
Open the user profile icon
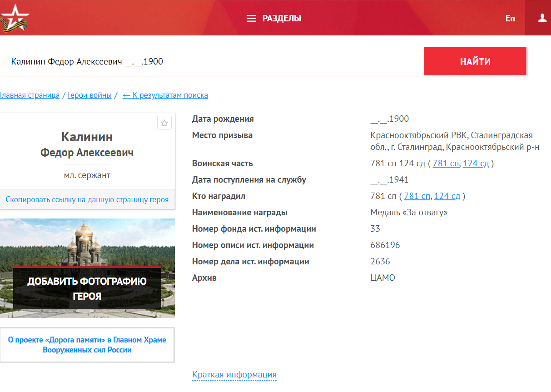(x=542, y=18)
